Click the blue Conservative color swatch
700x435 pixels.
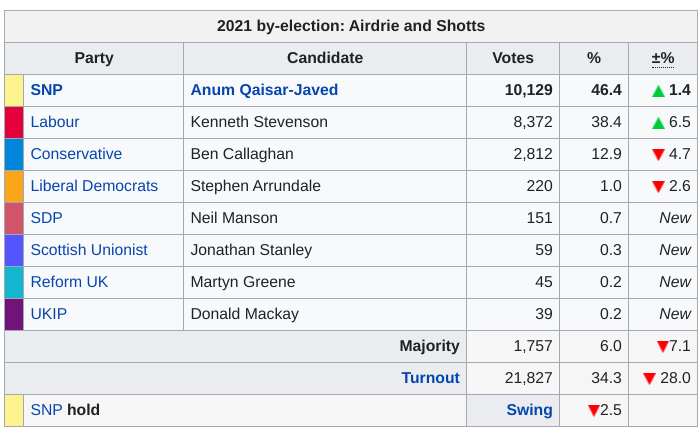tap(14, 154)
